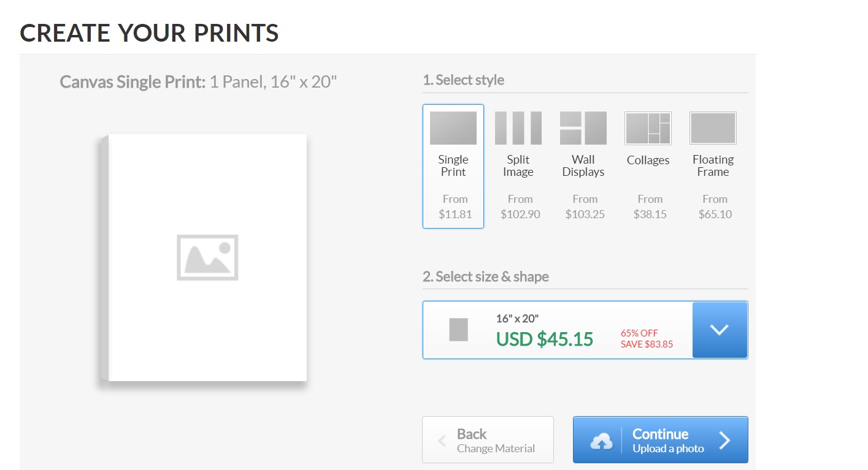The height and width of the screenshot is (470, 868).
Task: Click the Wall Displays label text
Action: point(583,166)
